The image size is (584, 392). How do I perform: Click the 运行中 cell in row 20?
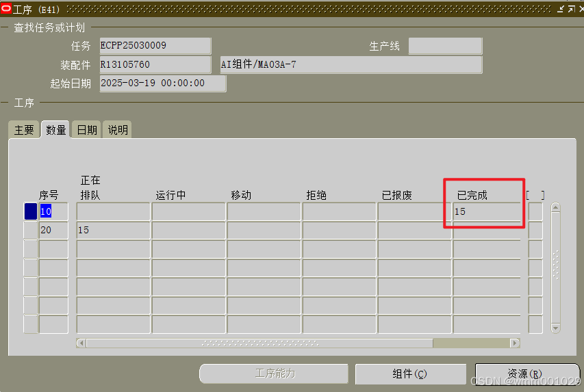point(188,230)
